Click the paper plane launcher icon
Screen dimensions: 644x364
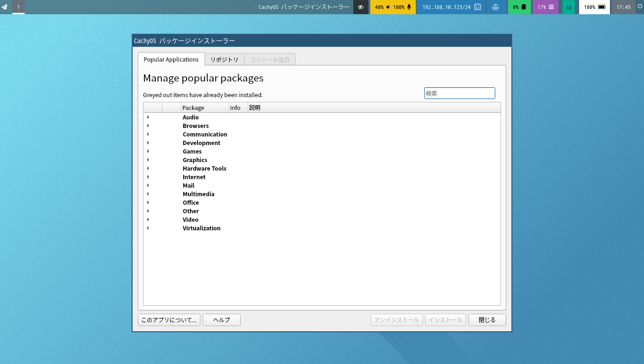[4, 7]
